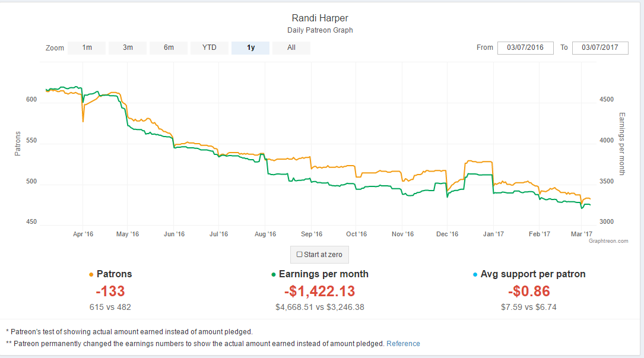
Task: Click the 450 patrons axis label
Action: pos(31,222)
